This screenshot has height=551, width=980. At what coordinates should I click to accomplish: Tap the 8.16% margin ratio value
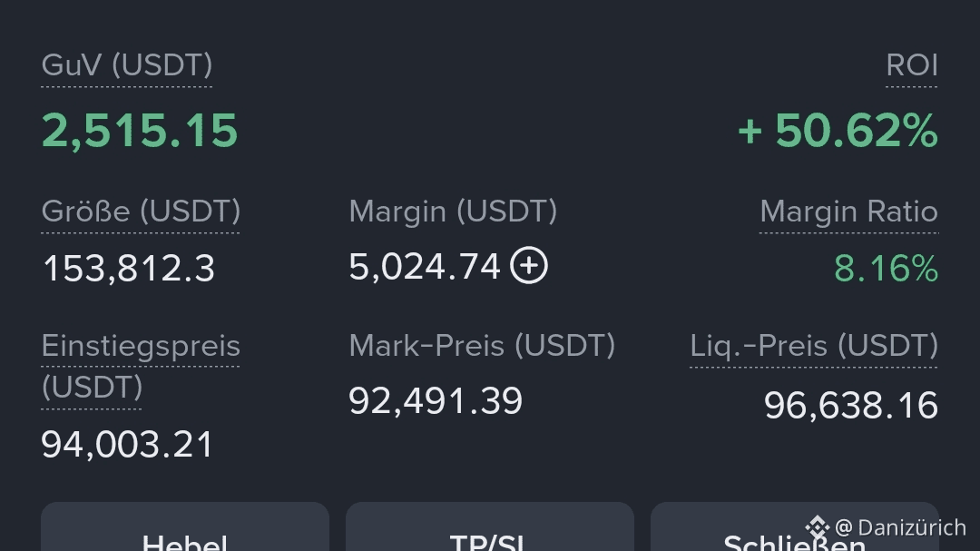tap(887, 269)
